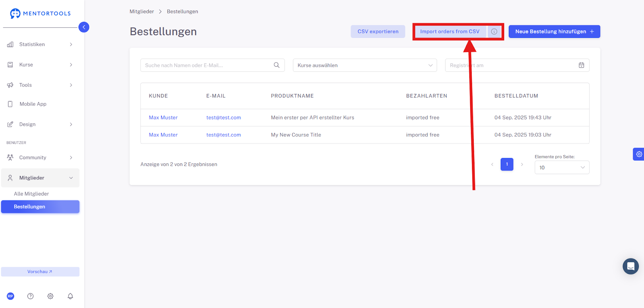Expand the Statistiken menu chevron
The width and height of the screenshot is (644, 308).
pyautogui.click(x=71, y=44)
